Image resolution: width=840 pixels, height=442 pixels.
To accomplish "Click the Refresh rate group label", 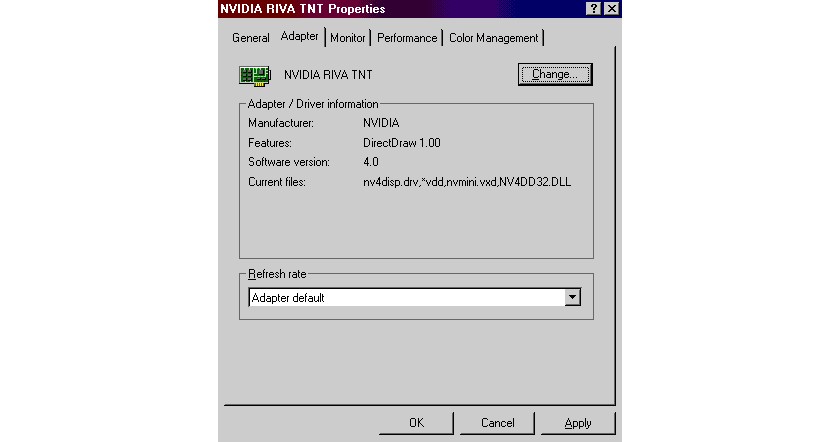I will point(277,274).
